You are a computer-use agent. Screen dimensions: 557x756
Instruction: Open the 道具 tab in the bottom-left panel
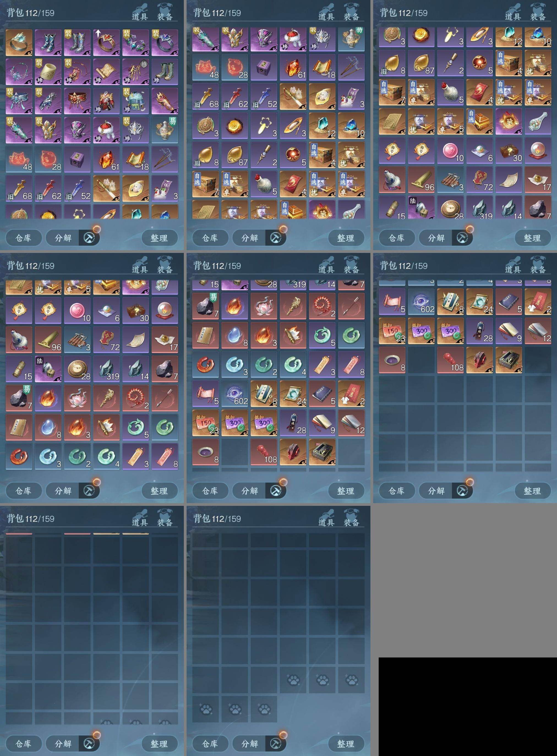click(x=139, y=518)
